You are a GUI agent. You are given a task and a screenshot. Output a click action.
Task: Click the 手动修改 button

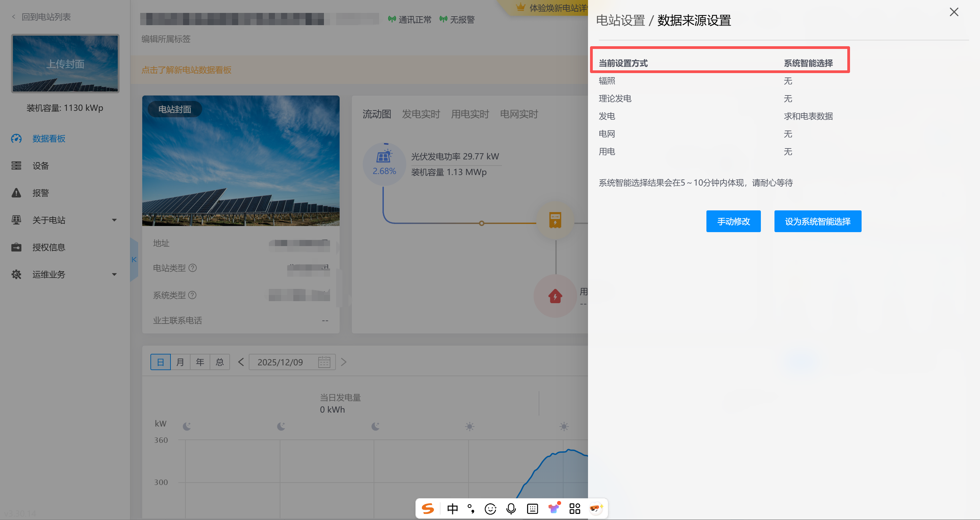click(x=733, y=221)
